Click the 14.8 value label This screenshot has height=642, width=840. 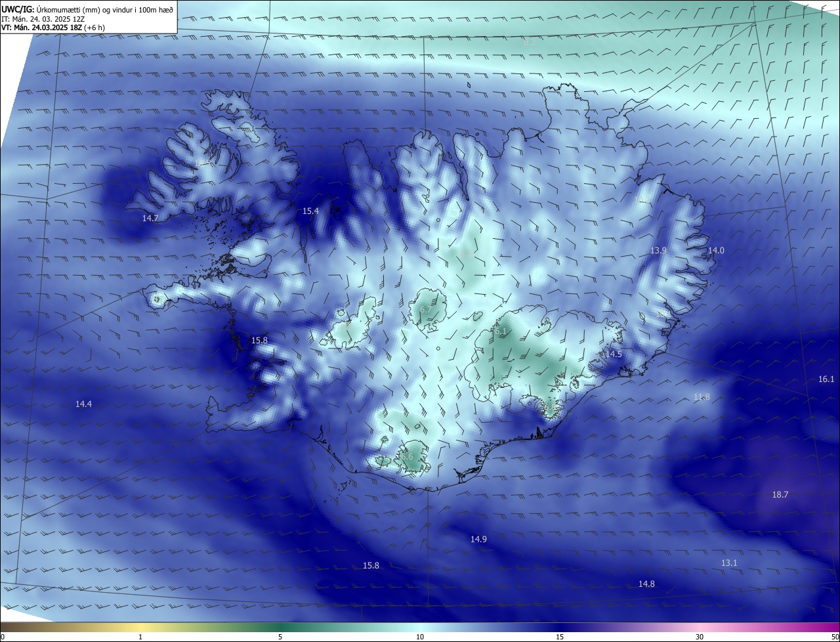(646, 584)
